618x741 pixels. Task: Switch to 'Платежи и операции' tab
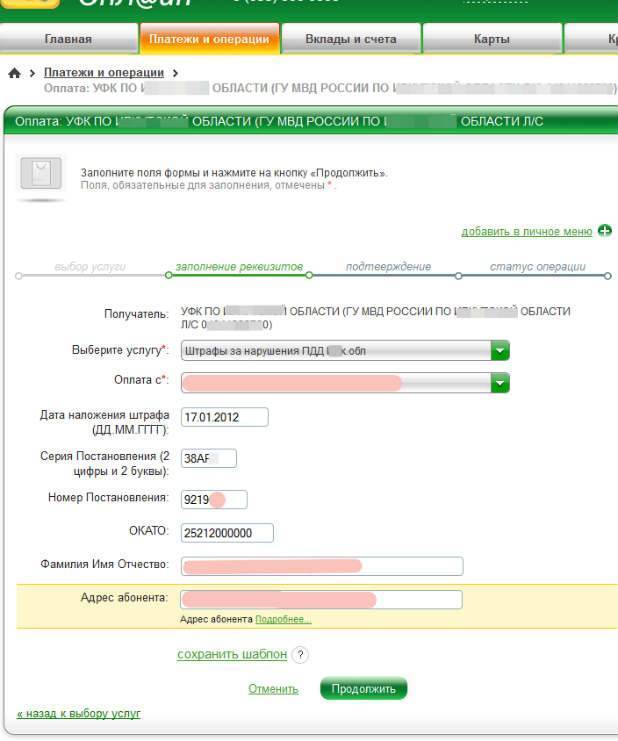tap(209, 40)
